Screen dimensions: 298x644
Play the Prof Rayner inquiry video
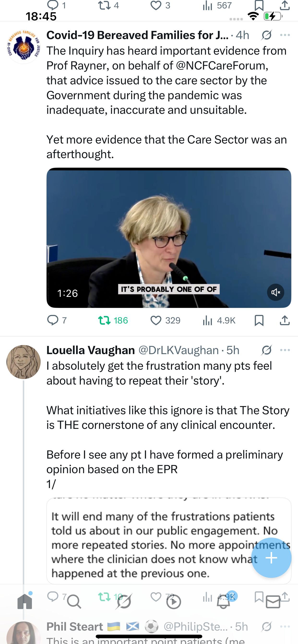pyautogui.click(x=169, y=238)
